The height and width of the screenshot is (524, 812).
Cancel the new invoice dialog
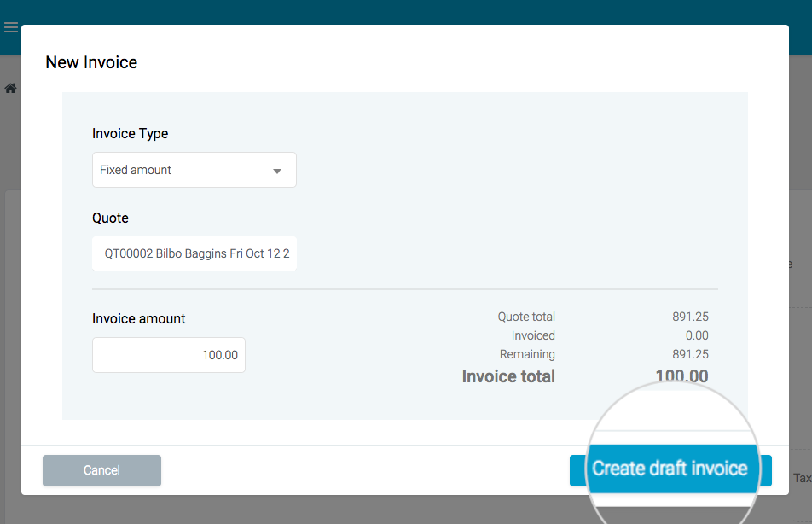pos(101,470)
